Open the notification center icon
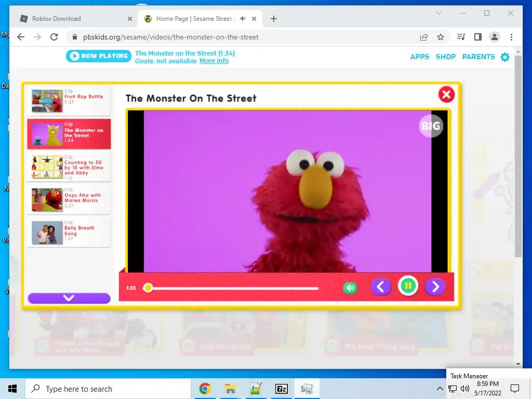 pyautogui.click(x=515, y=389)
